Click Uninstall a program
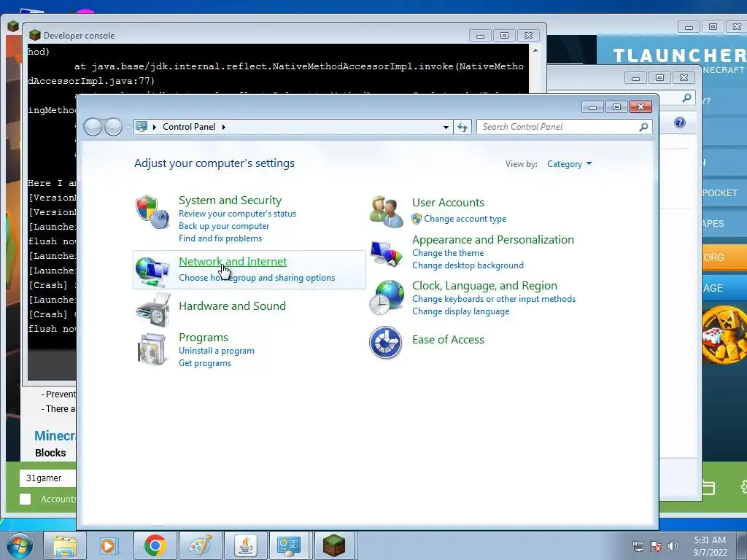This screenshot has width=747, height=560. point(216,351)
